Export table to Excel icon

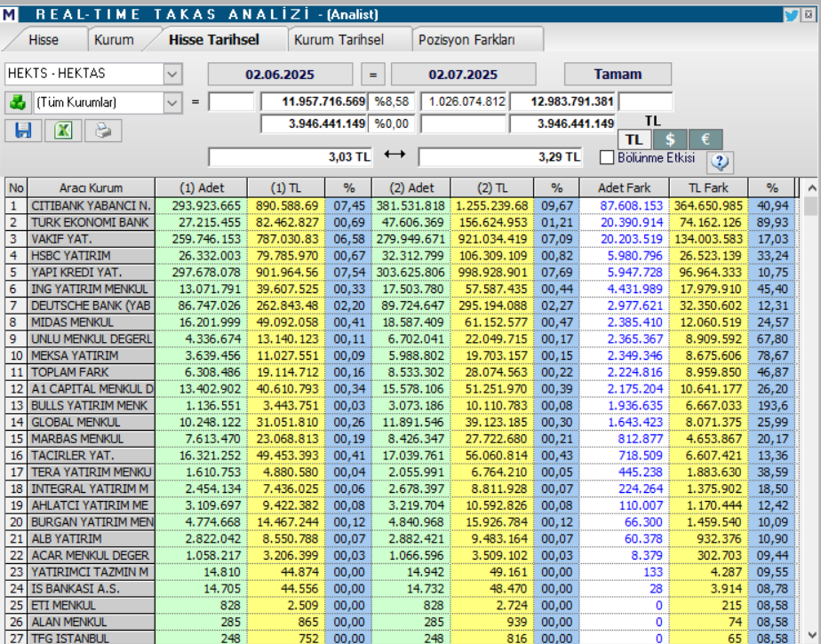pos(63,131)
